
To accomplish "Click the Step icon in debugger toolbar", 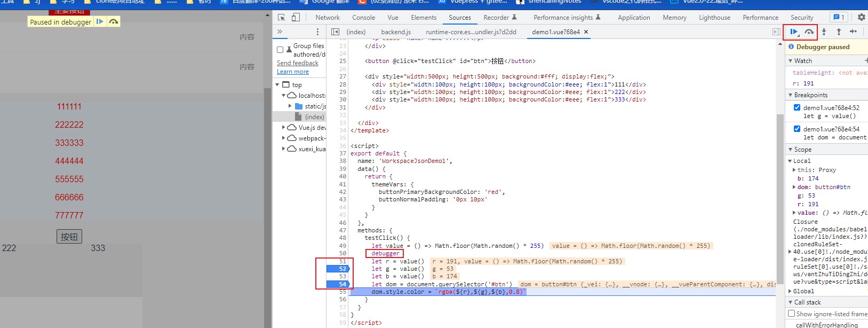I will 853,32.
